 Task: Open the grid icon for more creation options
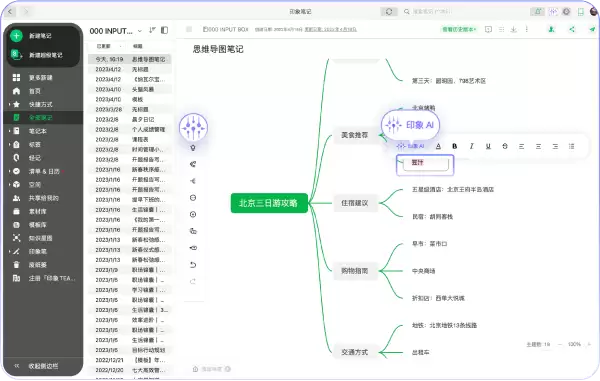(16, 78)
